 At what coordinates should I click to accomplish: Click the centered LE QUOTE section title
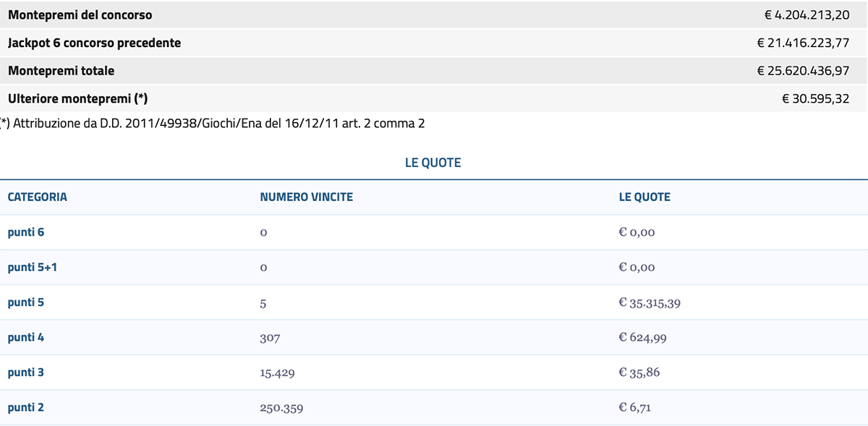(x=433, y=163)
